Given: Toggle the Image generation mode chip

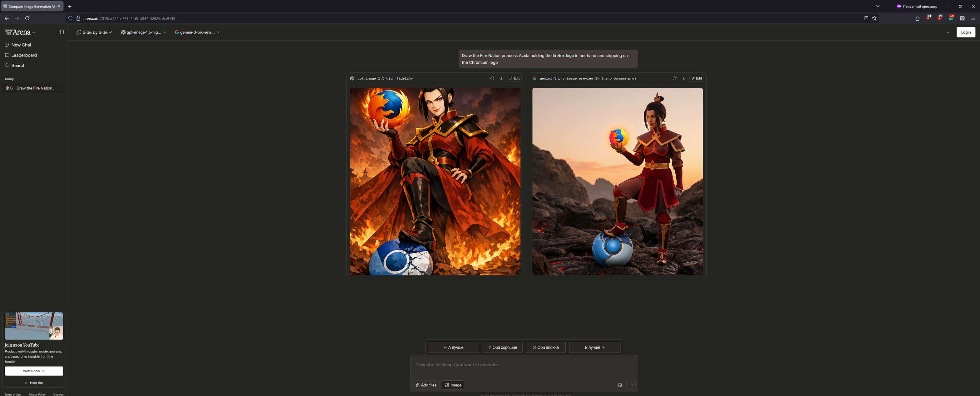Looking at the screenshot, I should 453,385.
